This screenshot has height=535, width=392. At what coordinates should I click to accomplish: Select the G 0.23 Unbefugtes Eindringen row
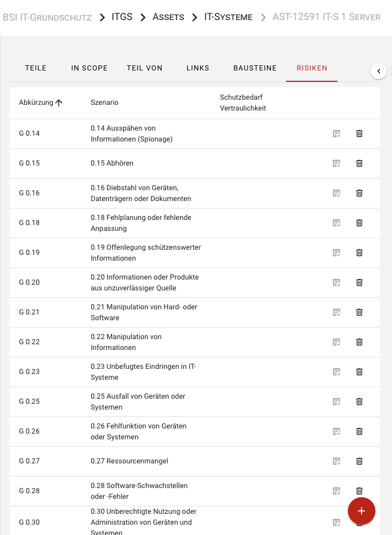[x=143, y=372]
